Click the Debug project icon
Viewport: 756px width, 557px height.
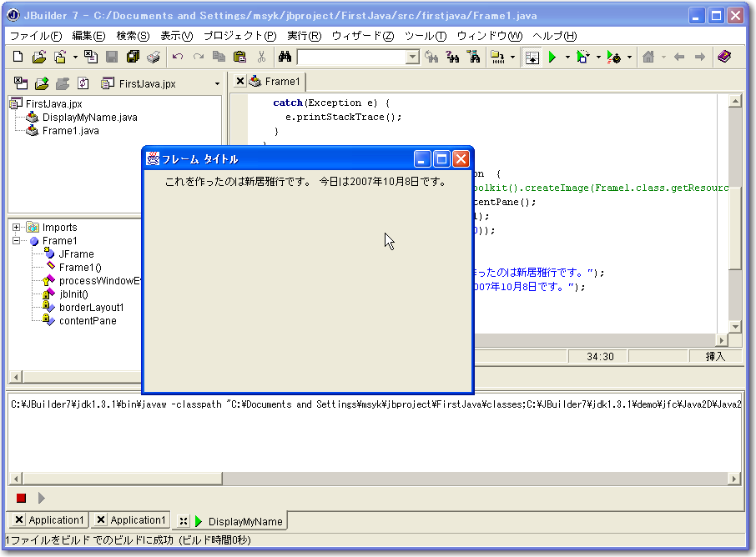point(583,57)
